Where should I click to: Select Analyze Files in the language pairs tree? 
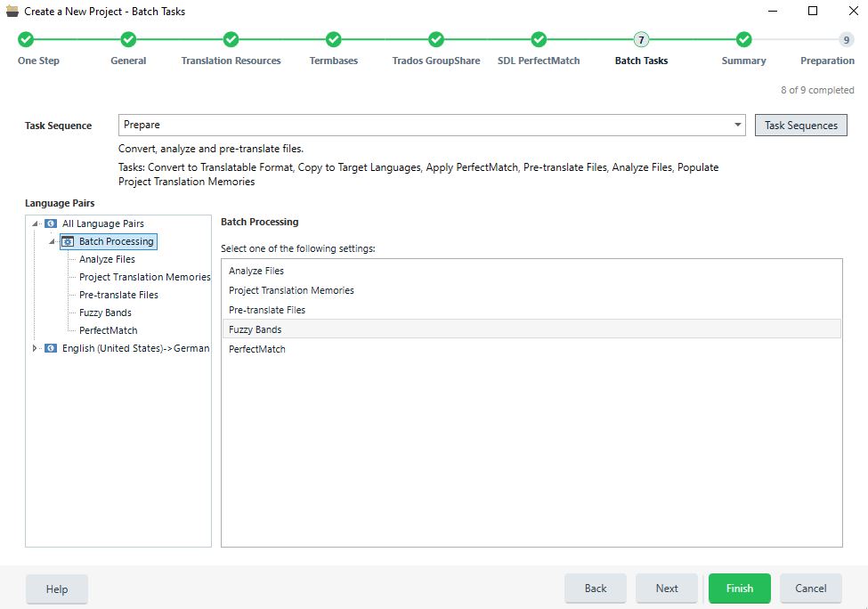107,259
